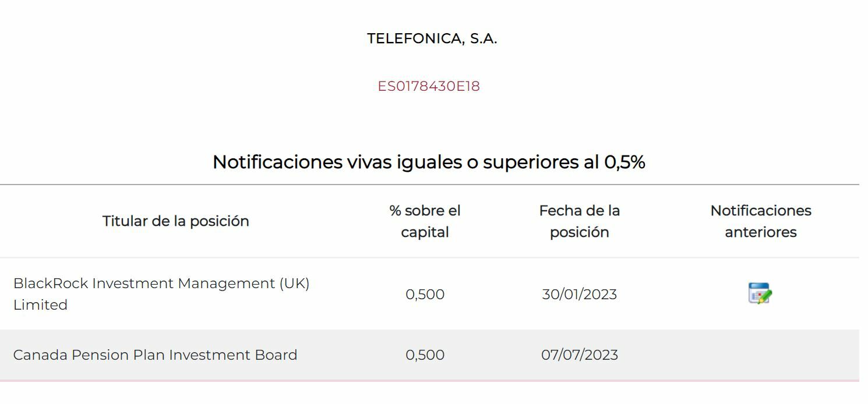868x404 pixels.
Task: Click the '0,5%' threshold in the heading
Action: (624, 162)
